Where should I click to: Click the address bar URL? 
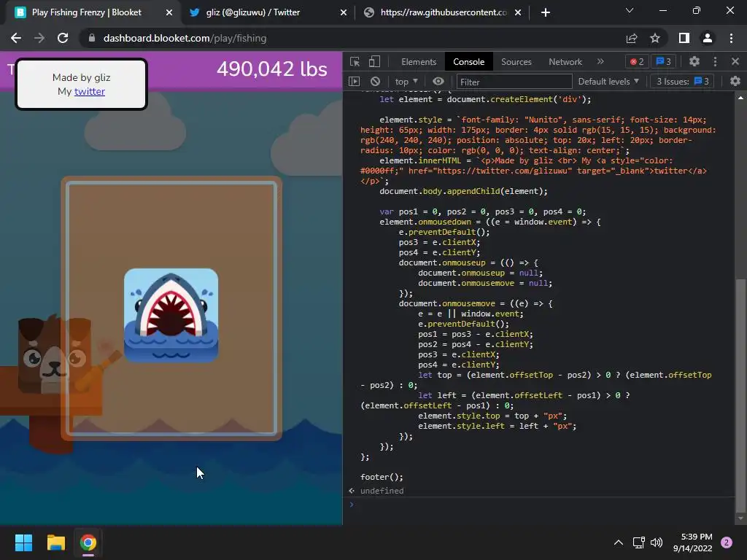tap(185, 38)
